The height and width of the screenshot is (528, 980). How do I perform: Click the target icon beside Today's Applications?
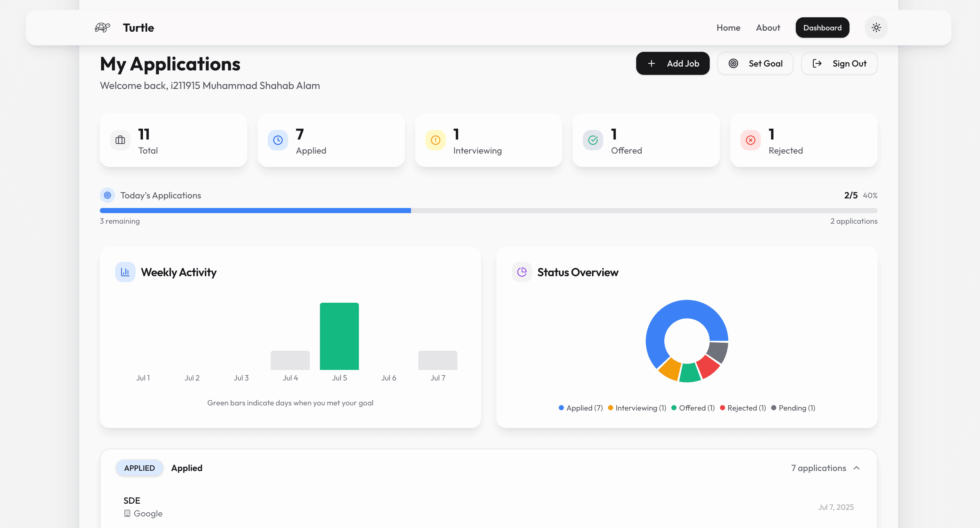click(107, 195)
